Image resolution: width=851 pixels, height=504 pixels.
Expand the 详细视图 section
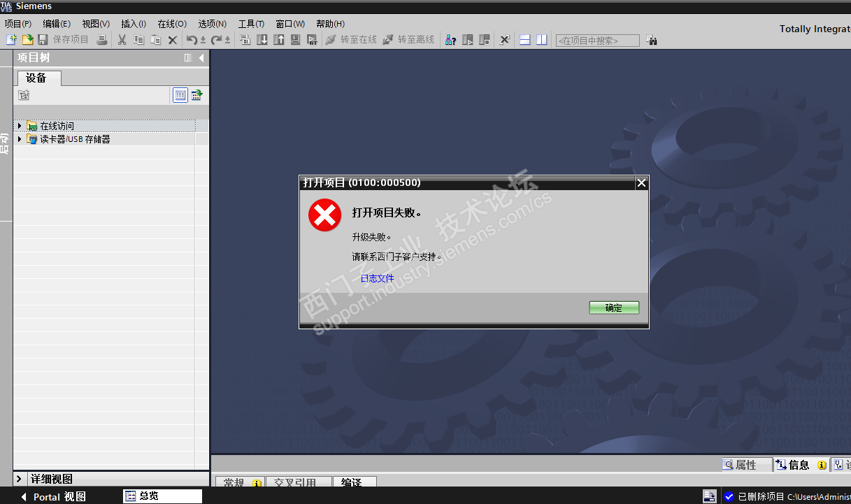tap(19, 479)
